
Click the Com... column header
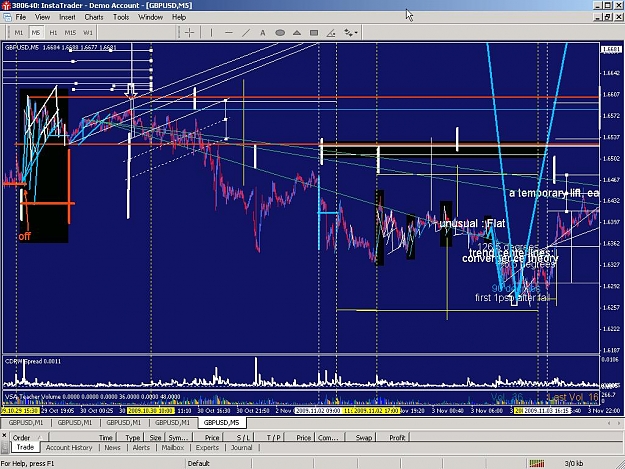pyautogui.click(x=329, y=438)
